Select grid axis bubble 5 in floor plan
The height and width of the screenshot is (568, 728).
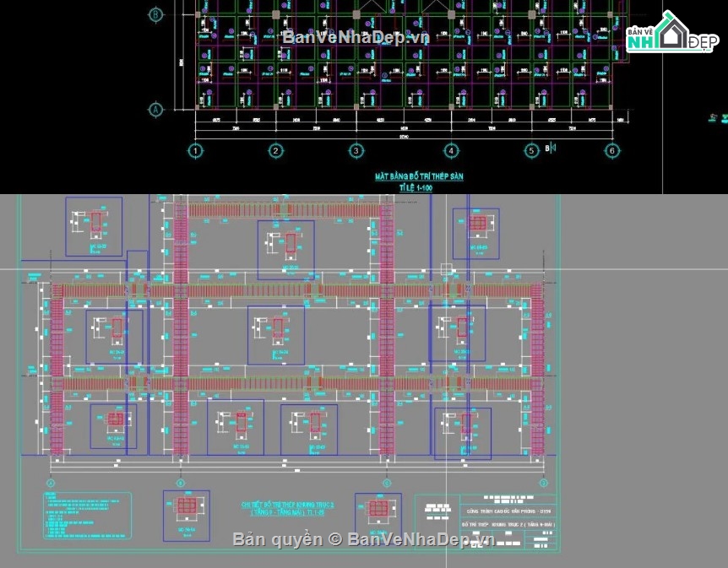click(531, 151)
